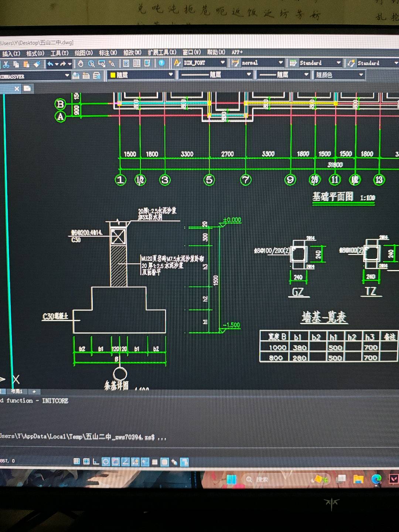
Task: Click the Windows Start button on taskbar
Action: click(x=231, y=479)
